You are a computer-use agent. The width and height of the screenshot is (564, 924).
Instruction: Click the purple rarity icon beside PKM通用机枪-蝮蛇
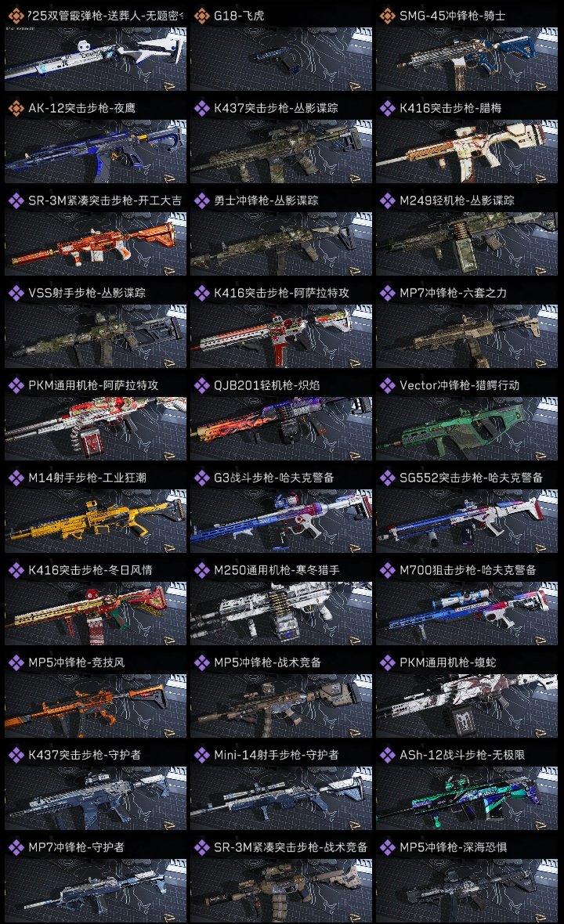(387, 662)
